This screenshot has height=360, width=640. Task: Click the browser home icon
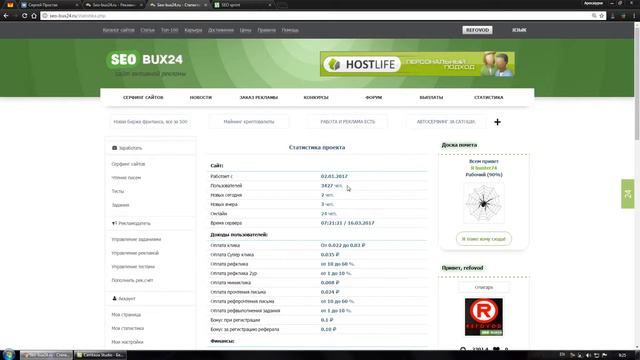click(x=34, y=16)
